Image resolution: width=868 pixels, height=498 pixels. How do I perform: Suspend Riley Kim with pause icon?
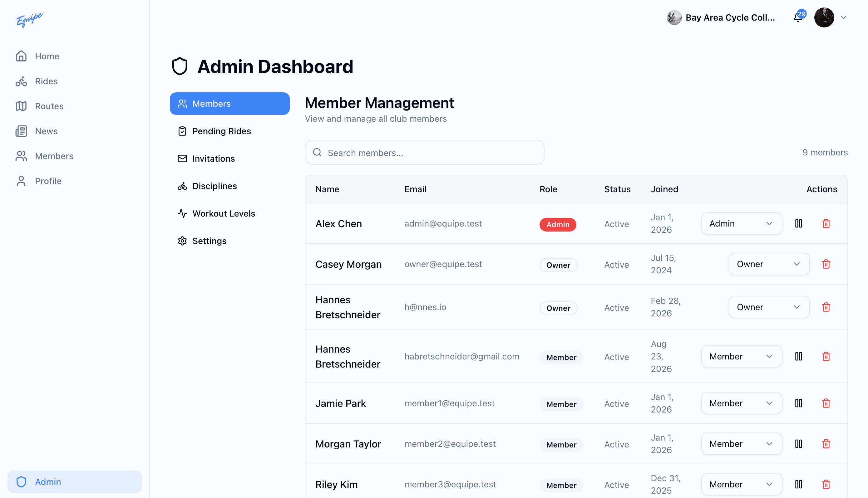click(x=799, y=484)
